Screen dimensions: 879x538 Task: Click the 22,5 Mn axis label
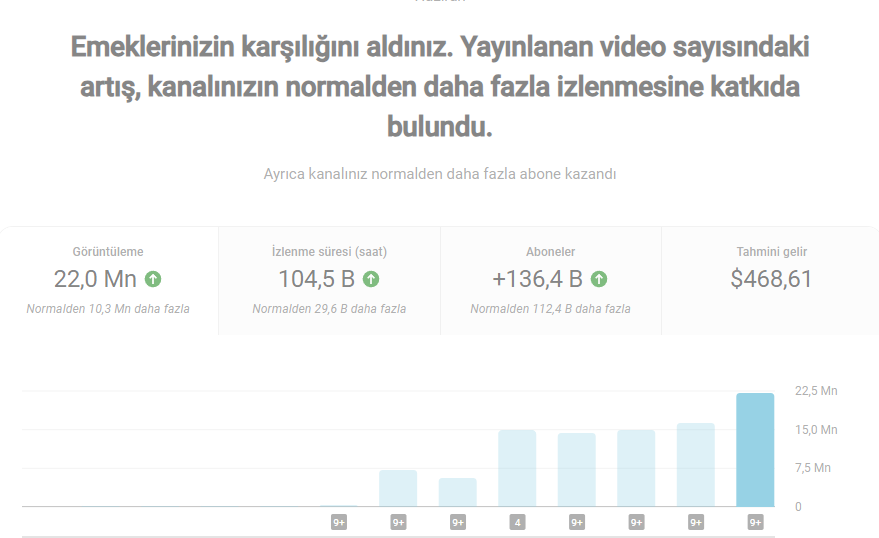(816, 391)
